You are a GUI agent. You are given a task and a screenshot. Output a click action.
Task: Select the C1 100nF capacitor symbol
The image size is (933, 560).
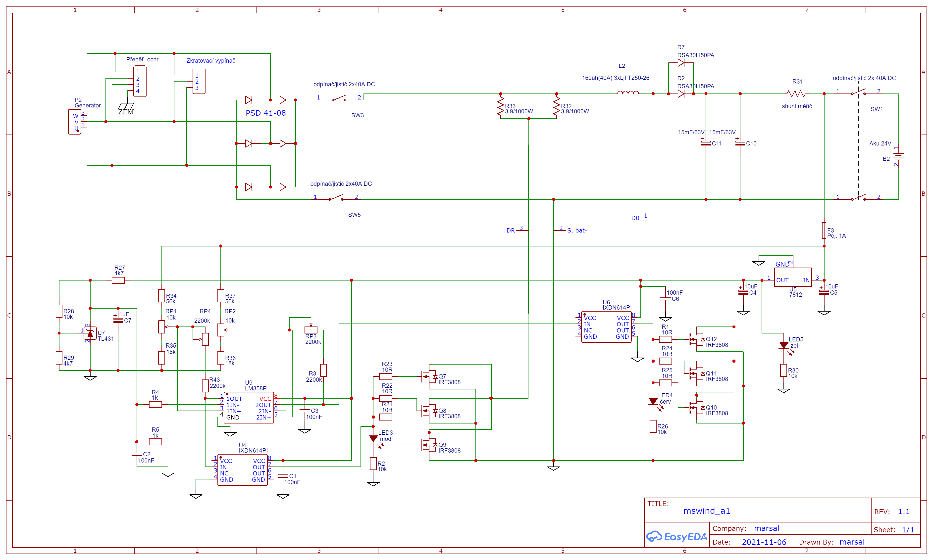(283, 476)
